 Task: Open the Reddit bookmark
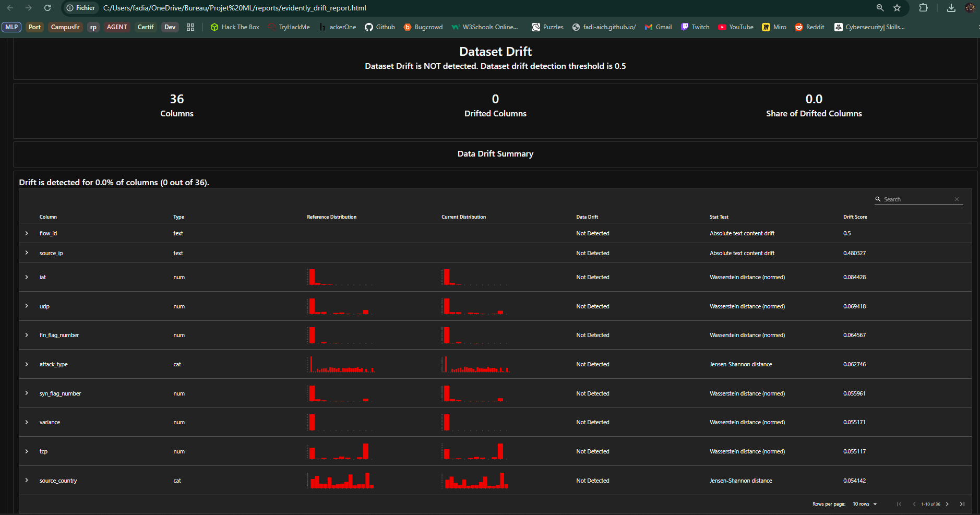809,27
